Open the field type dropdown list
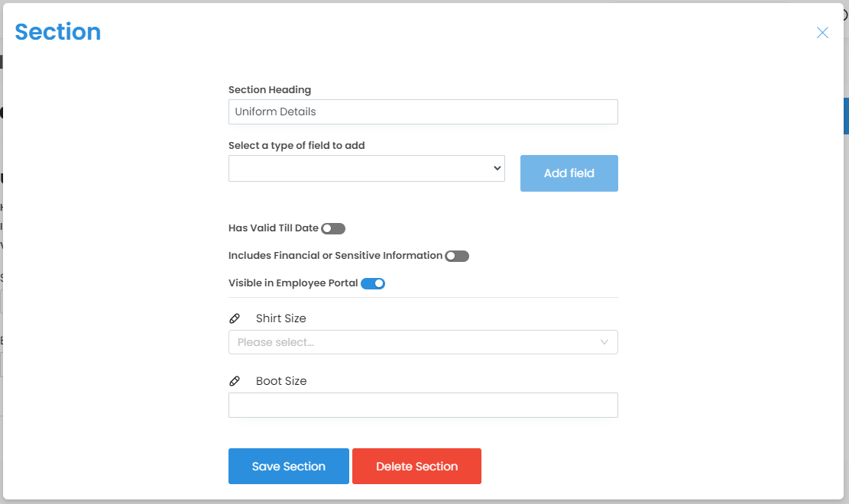Image resolution: width=849 pixels, height=504 pixels. 366,169
